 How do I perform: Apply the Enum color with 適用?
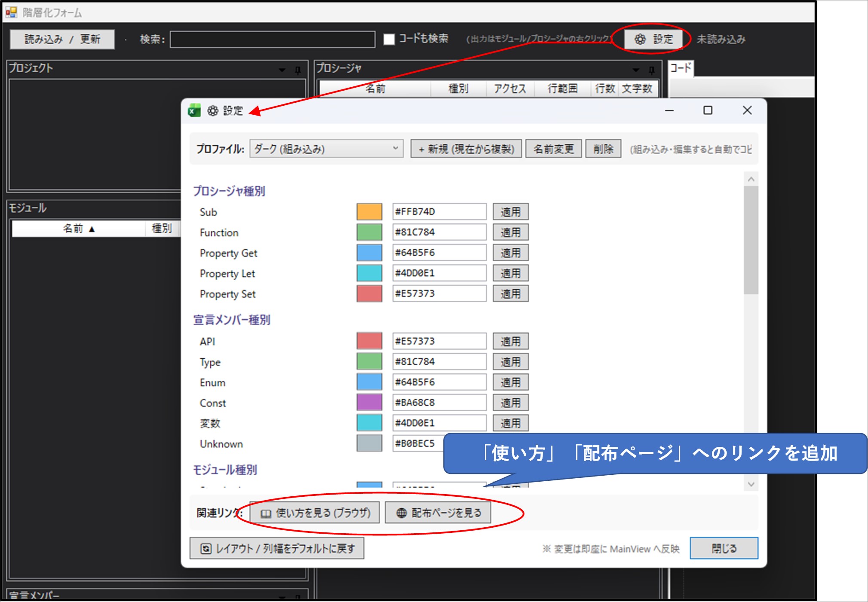(511, 382)
